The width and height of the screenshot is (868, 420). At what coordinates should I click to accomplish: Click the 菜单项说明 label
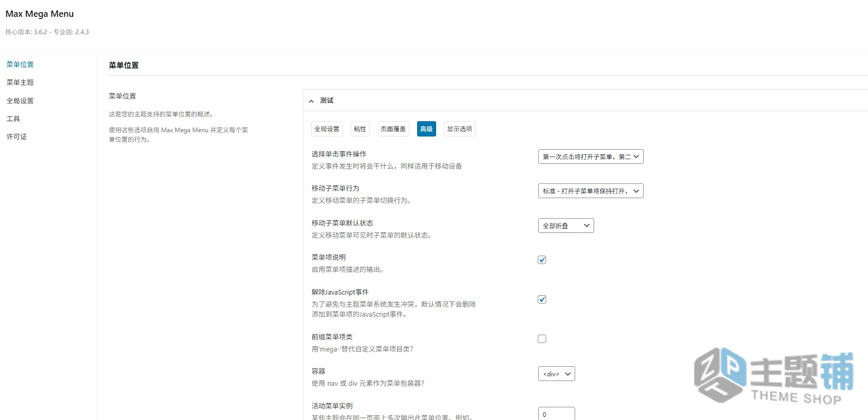[329, 257]
